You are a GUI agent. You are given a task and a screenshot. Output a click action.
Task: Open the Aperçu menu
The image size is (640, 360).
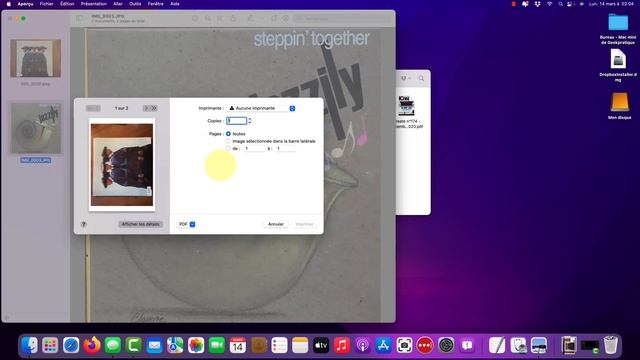click(25, 4)
